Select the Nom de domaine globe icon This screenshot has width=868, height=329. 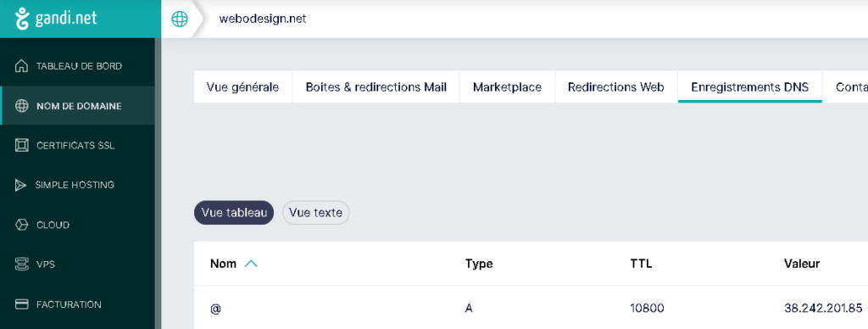21,106
